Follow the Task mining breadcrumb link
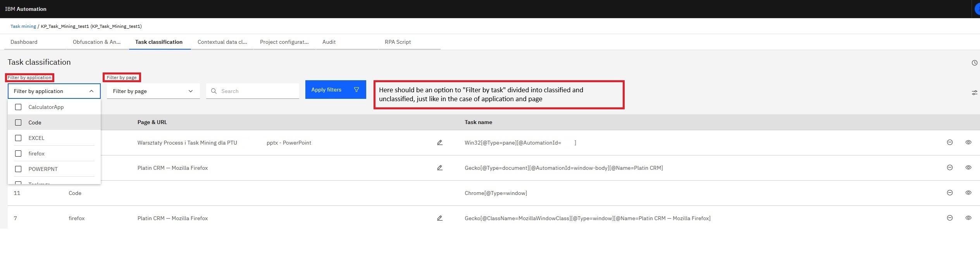The width and height of the screenshot is (980, 269). click(23, 26)
